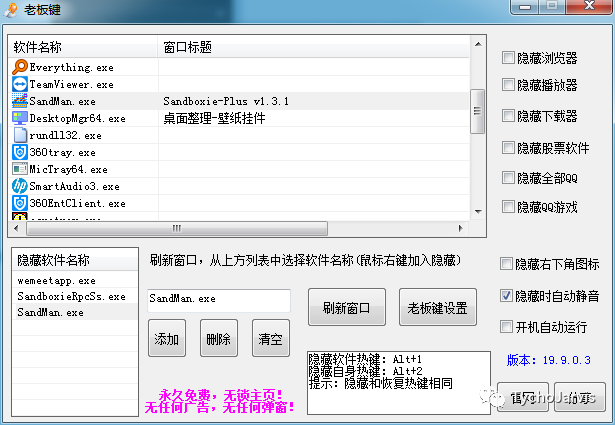
Task: Click the hotkey info text box
Action: (398, 383)
